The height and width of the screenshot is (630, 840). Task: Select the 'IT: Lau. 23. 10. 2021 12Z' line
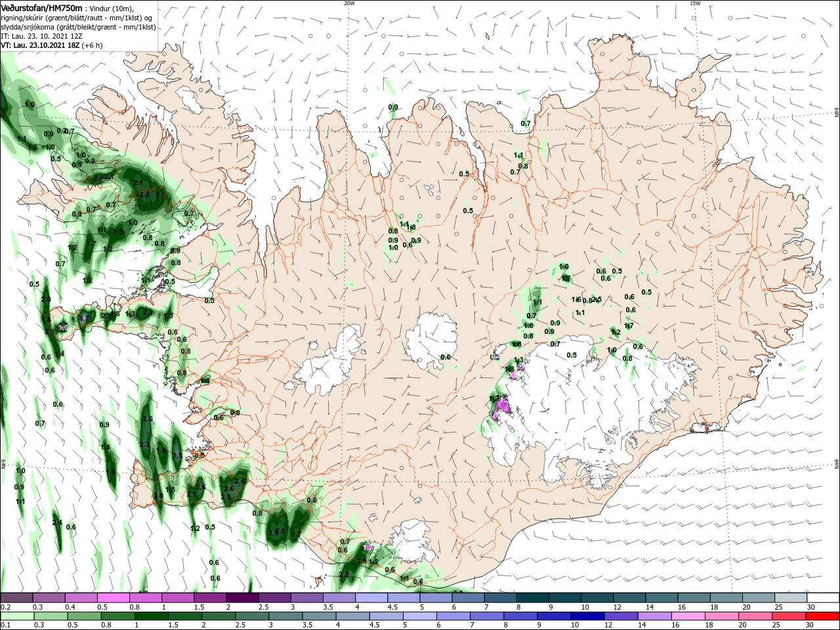pyautogui.click(x=43, y=37)
